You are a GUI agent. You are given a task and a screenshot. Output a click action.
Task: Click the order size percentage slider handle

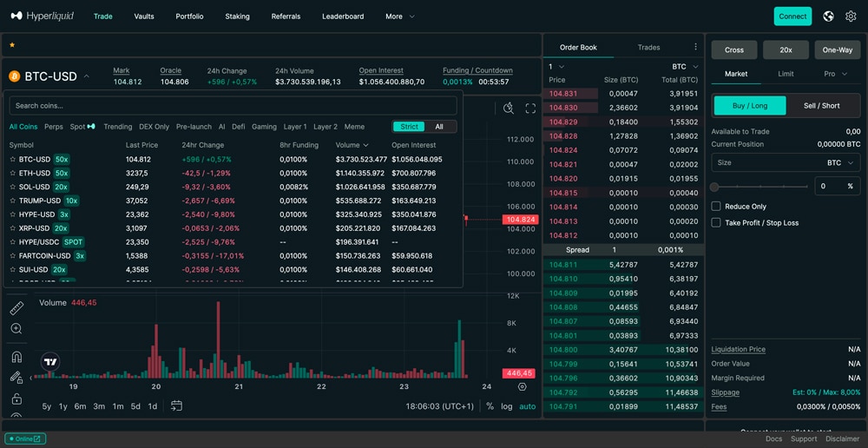point(714,187)
